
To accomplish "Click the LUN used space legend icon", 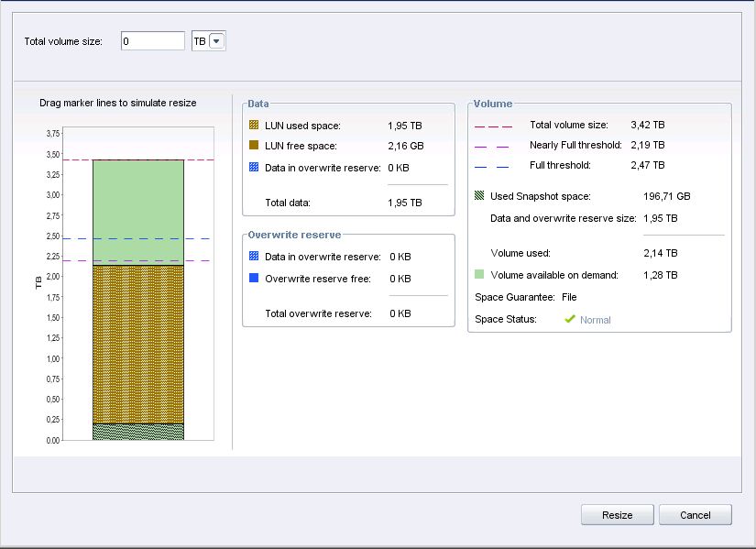I will (254, 126).
